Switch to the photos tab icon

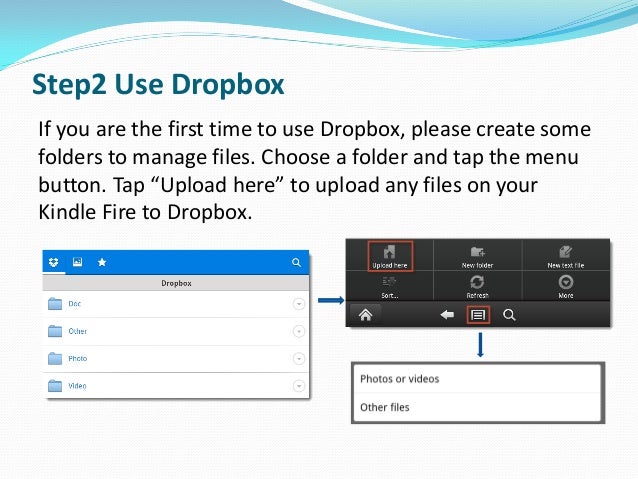pos(77,262)
